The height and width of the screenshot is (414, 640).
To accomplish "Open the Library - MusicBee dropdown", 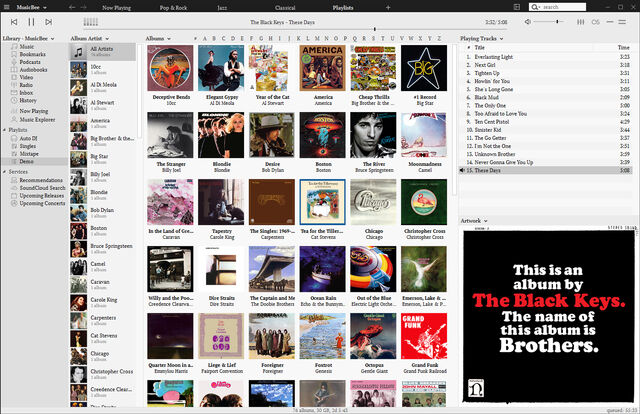I will coord(28,38).
